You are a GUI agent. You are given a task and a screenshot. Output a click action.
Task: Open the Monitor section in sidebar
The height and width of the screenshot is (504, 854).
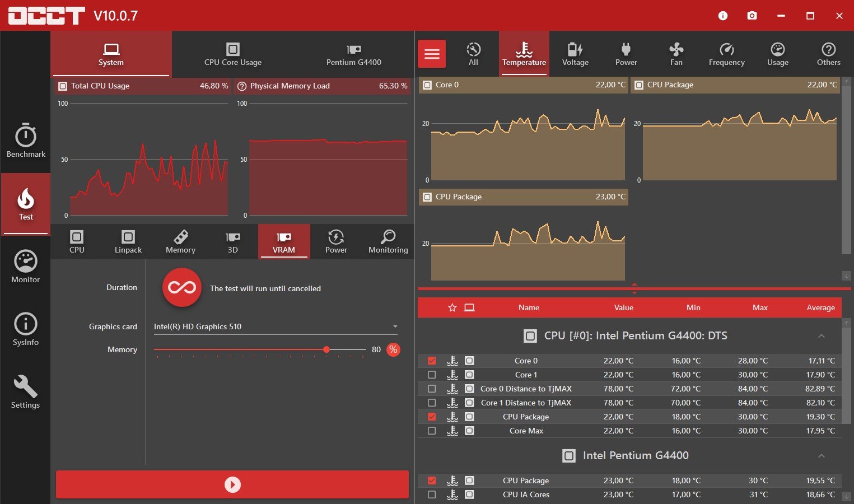(26, 267)
